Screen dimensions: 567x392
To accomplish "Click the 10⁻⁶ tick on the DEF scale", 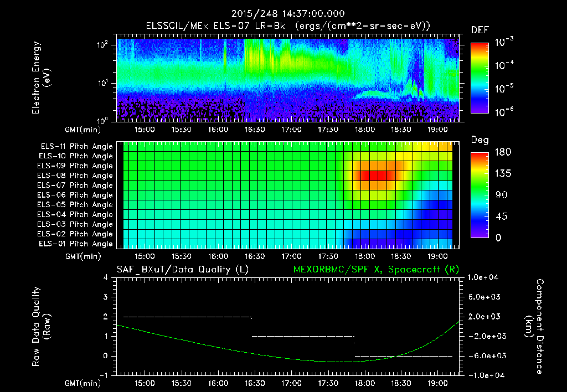I will pos(504,112).
